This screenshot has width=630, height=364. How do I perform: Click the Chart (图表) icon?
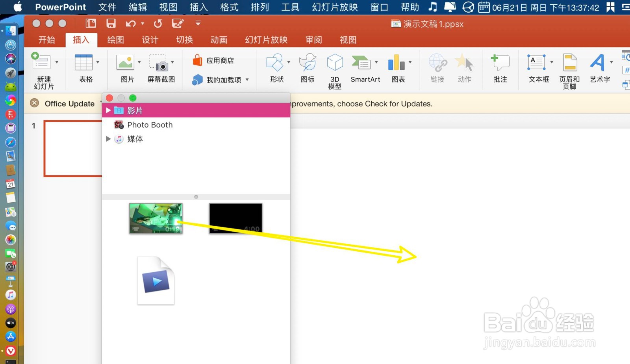pyautogui.click(x=397, y=63)
